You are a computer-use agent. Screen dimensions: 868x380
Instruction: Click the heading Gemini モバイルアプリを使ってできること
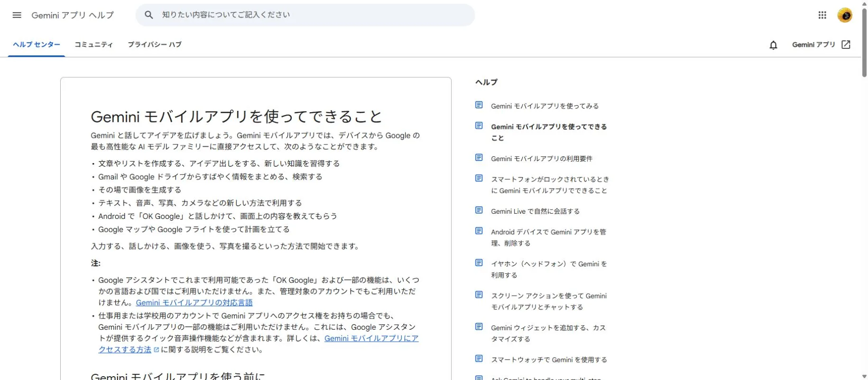(x=236, y=117)
